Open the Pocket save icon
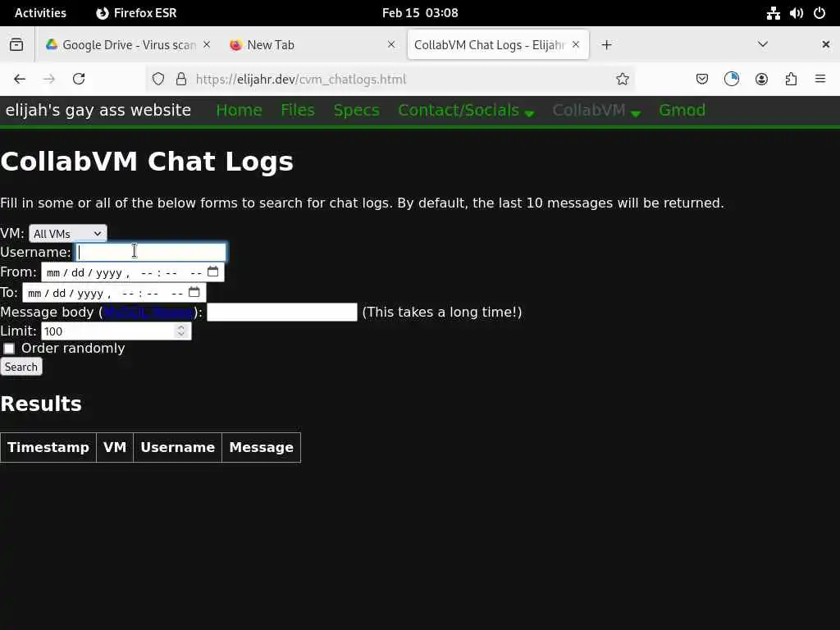 [702, 80]
